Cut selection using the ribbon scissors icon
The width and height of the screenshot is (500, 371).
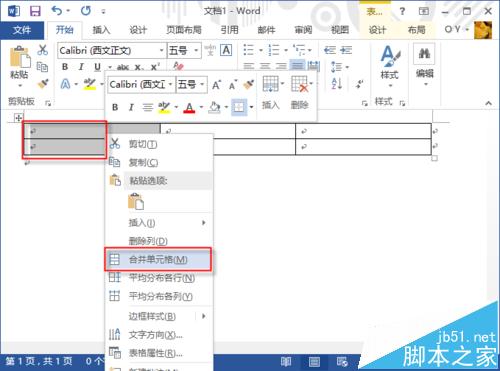(x=42, y=50)
